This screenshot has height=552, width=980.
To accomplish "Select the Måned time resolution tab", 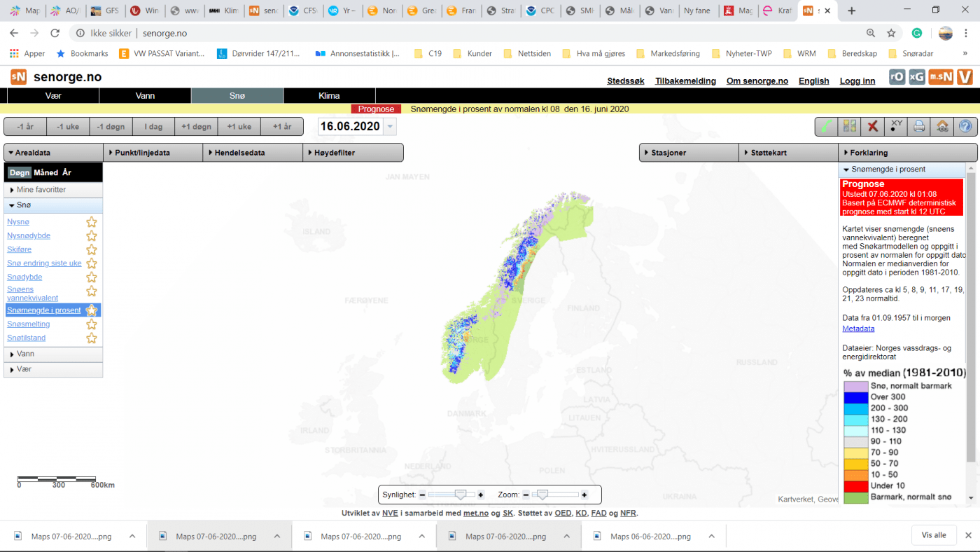I will point(46,172).
